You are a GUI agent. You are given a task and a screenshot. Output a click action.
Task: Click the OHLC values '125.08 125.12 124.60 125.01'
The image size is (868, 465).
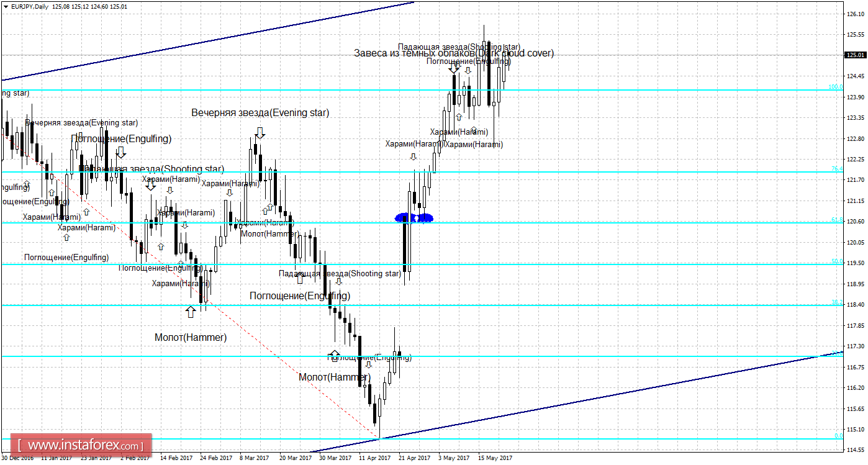[90, 6]
